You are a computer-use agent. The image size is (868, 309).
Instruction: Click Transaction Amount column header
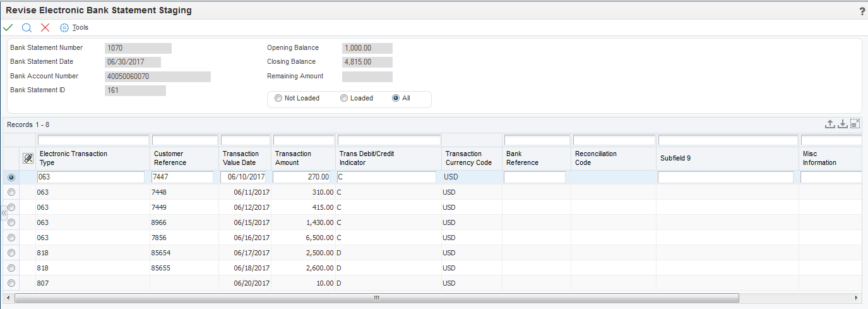(x=293, y=158)
